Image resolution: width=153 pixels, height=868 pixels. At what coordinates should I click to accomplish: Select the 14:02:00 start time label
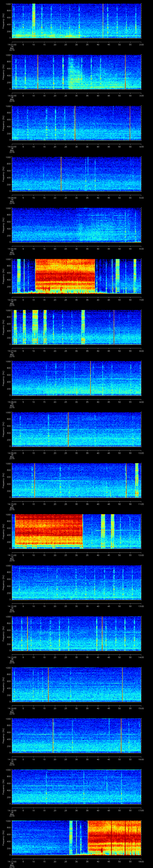[12, 96]
